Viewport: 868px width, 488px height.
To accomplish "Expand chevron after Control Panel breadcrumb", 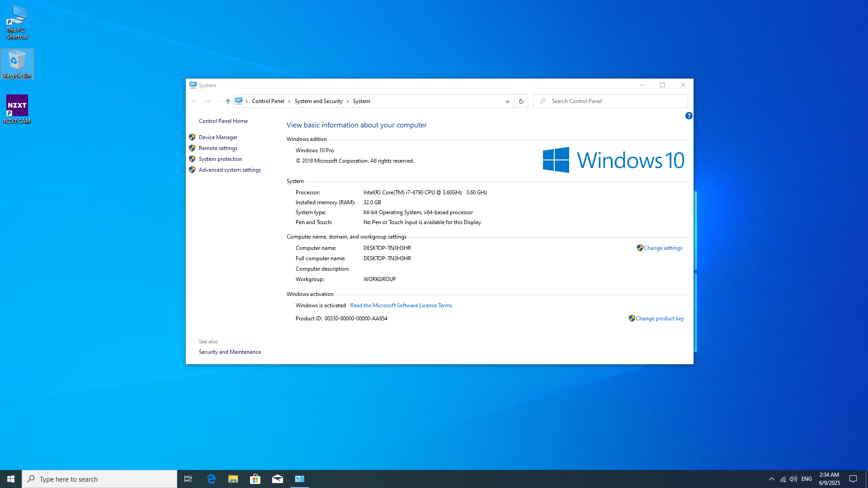I will [289, 101].
